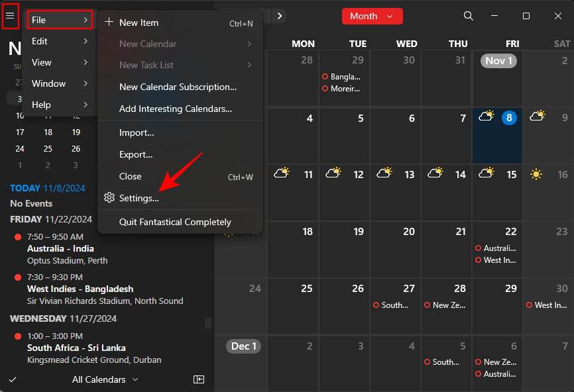Viewport: 574px width, 392px height.
Task: Click the sidebar layout toggle icon
Action: pyautogui.click(x=198, y=379)
